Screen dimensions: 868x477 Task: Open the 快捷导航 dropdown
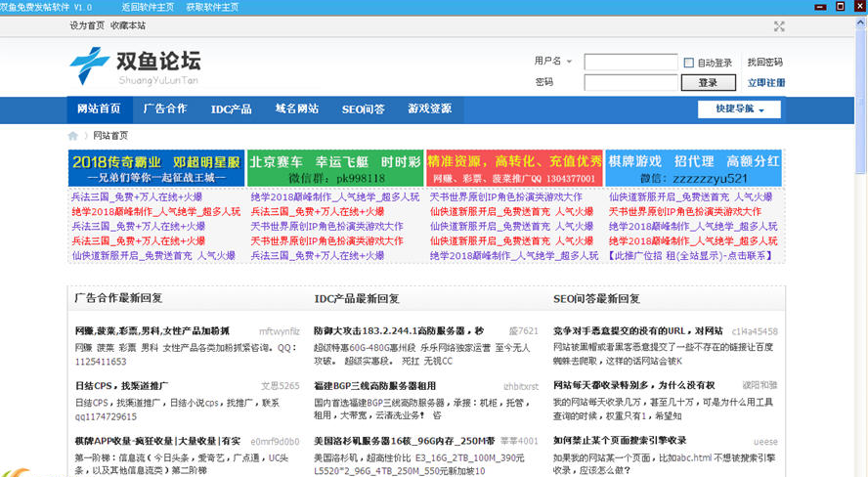(739, 109)
